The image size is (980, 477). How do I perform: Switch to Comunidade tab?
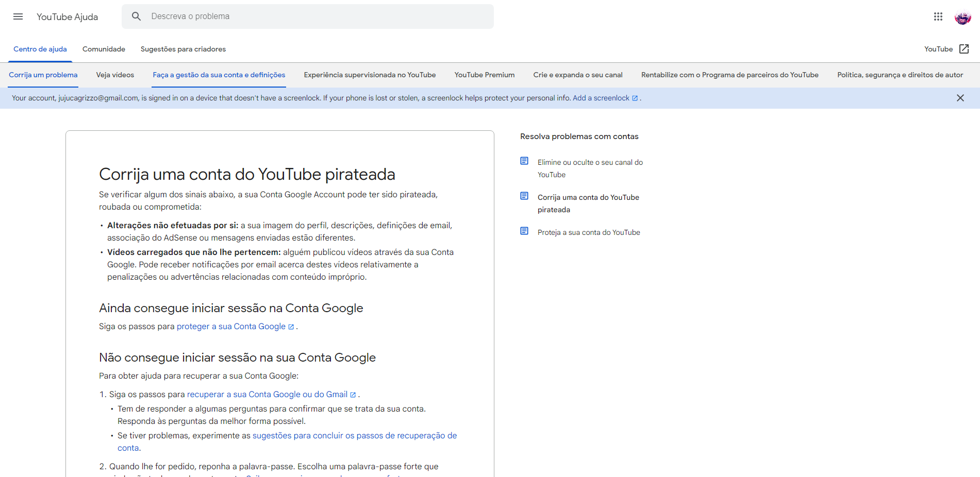(x=104, y=49)
